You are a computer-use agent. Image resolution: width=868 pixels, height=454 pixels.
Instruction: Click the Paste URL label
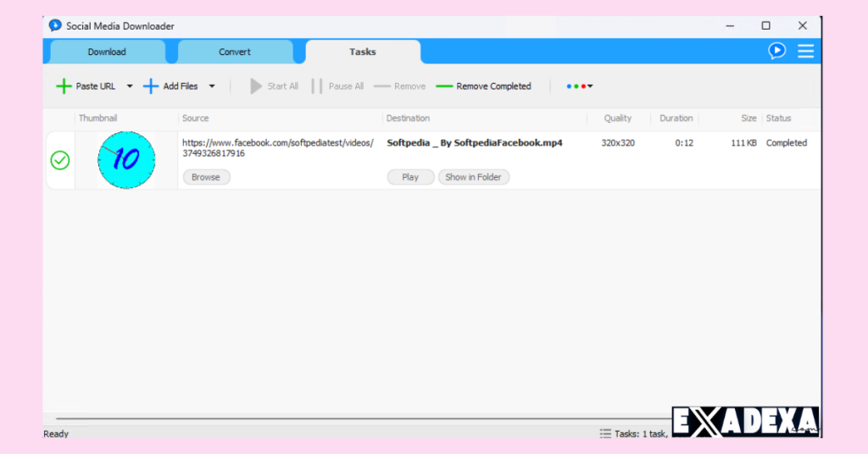coord(95,86)
